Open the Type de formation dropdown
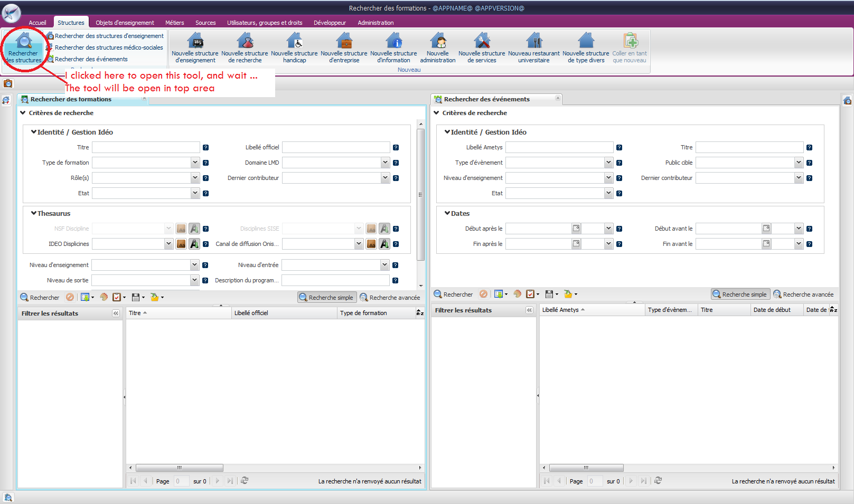Screen dimensions: 854x504 pos(195,163)
